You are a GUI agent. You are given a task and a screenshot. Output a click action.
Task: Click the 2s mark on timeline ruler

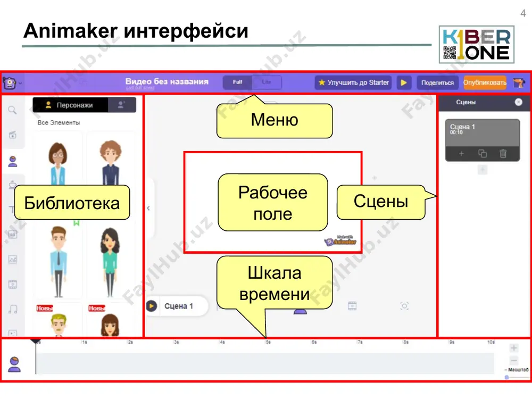coord(130,342)
